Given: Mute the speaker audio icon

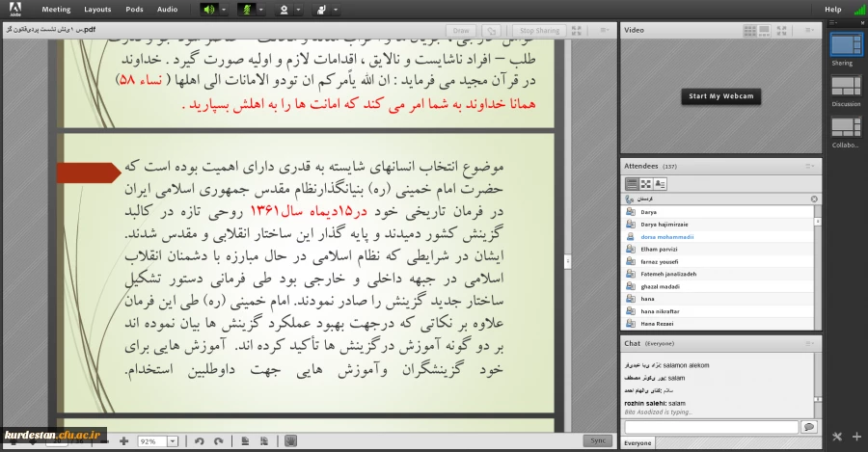Looking at the screenshot, I should tap(209, 10).
